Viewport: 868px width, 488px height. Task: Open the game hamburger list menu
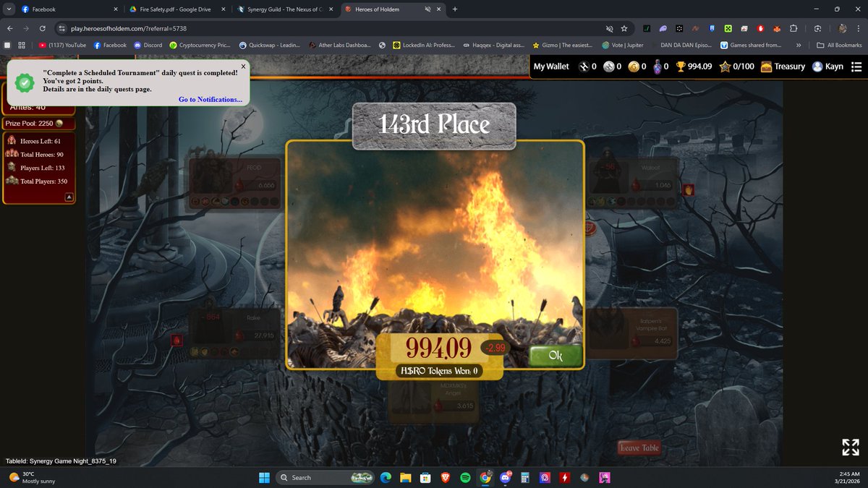[x=856, y=67]
